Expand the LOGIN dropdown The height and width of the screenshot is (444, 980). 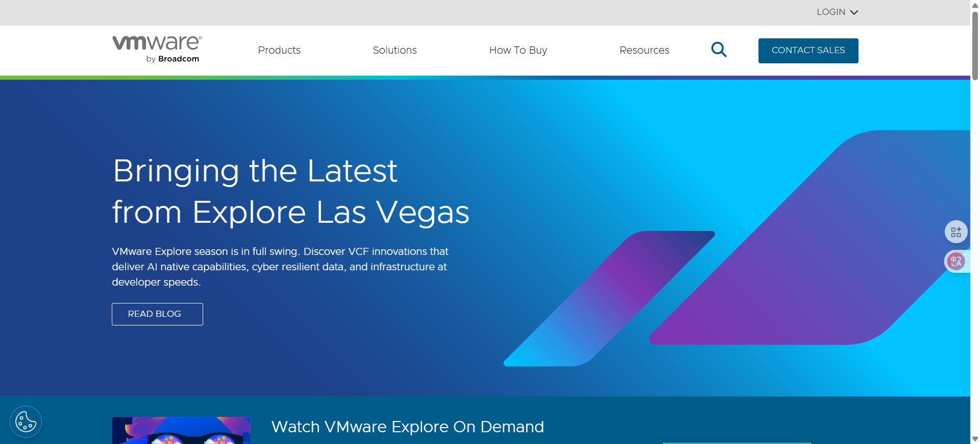[837, 12]
